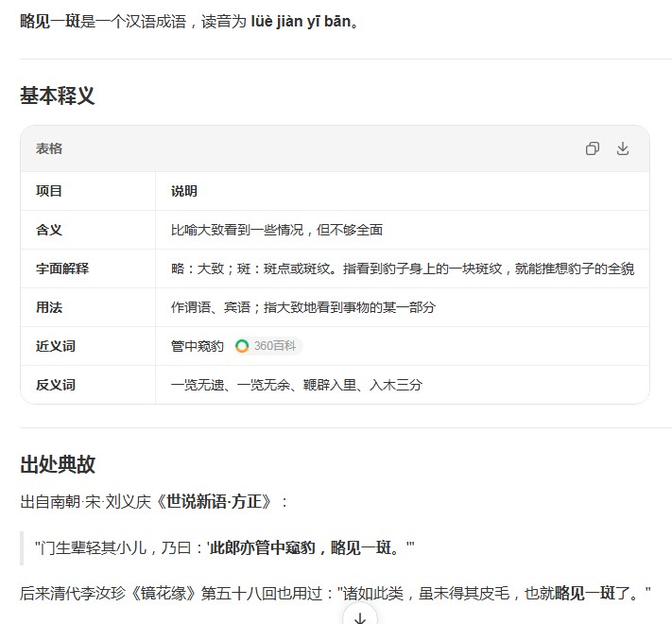Click the 360百科 green circle logo

pyautogui.click(x=242, y=346)
